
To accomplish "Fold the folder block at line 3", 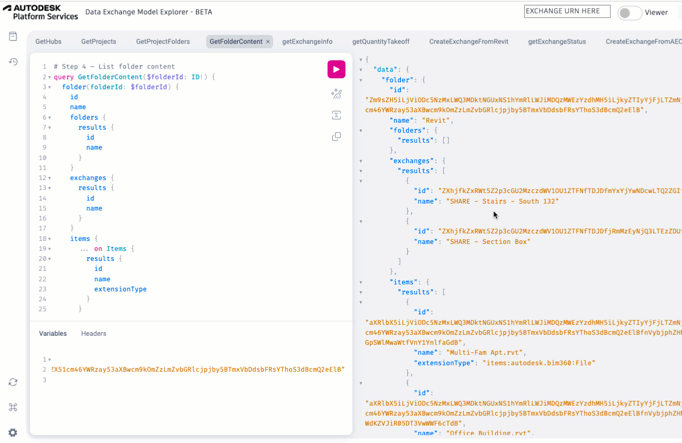I will [x=50, y=87].
